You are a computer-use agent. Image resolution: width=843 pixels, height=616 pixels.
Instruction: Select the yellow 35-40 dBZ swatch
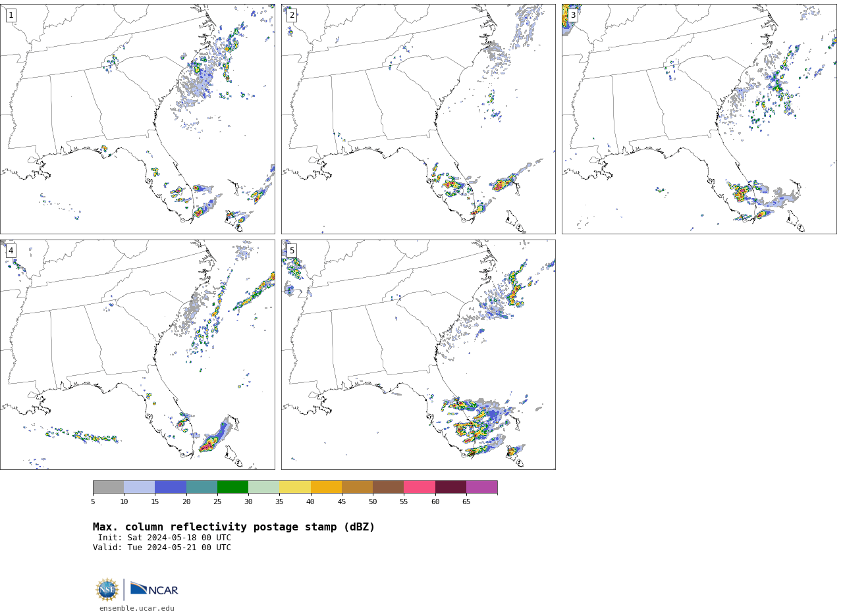click(x=295, y=487)
